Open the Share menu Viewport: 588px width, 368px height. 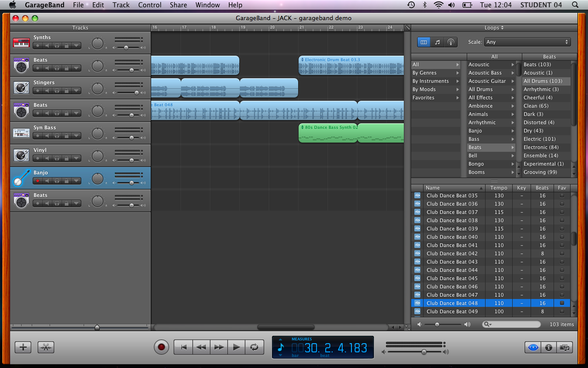click(x=178, y=5)
